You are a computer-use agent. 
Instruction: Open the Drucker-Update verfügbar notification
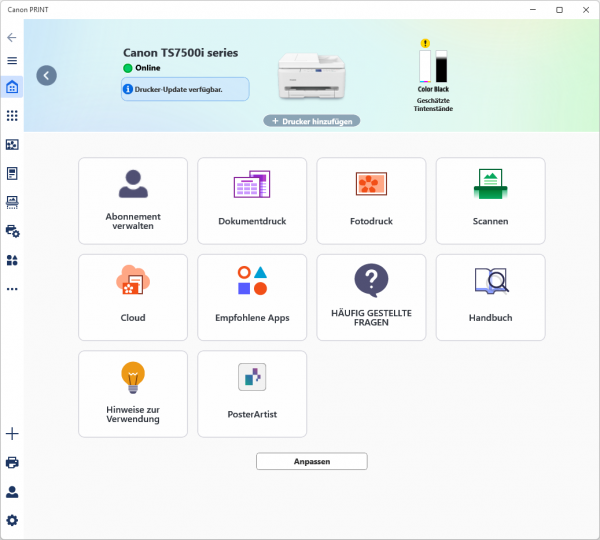tap(186, 90)
